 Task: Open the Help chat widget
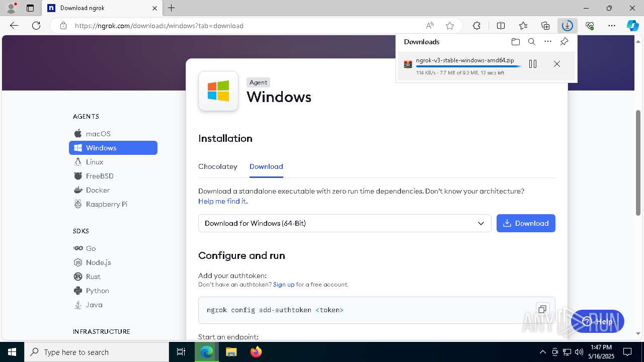click(x=598, y=321)
